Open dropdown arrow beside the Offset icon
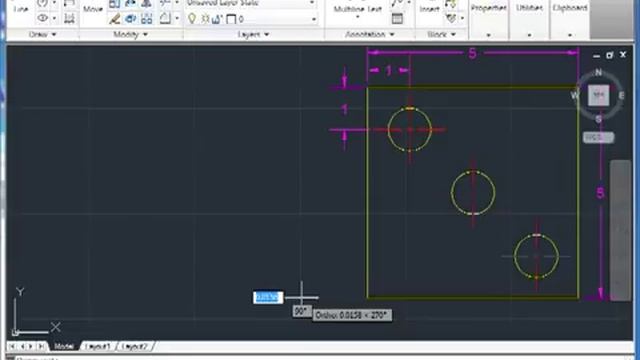This screenshot has height=360, width=640. click(177, 18)
